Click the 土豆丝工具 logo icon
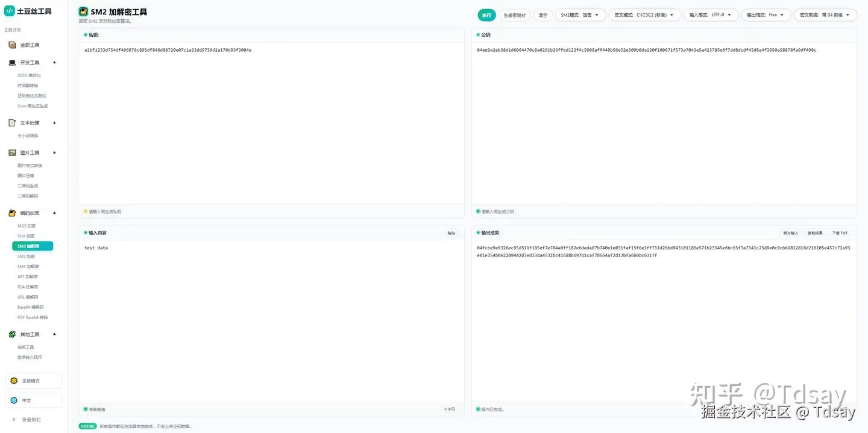 [10, 11]
